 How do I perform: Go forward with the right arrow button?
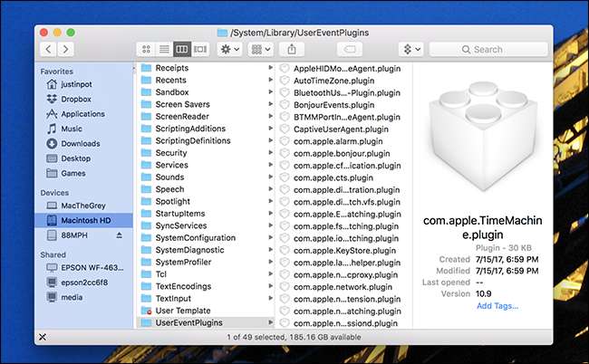(65, 49)
